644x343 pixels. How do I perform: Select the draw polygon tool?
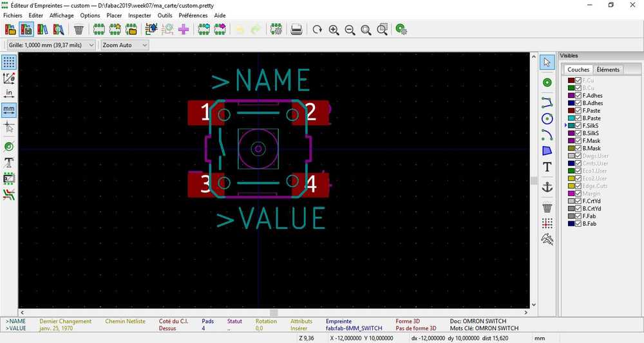pyautogui.click(x=547, y=151)
